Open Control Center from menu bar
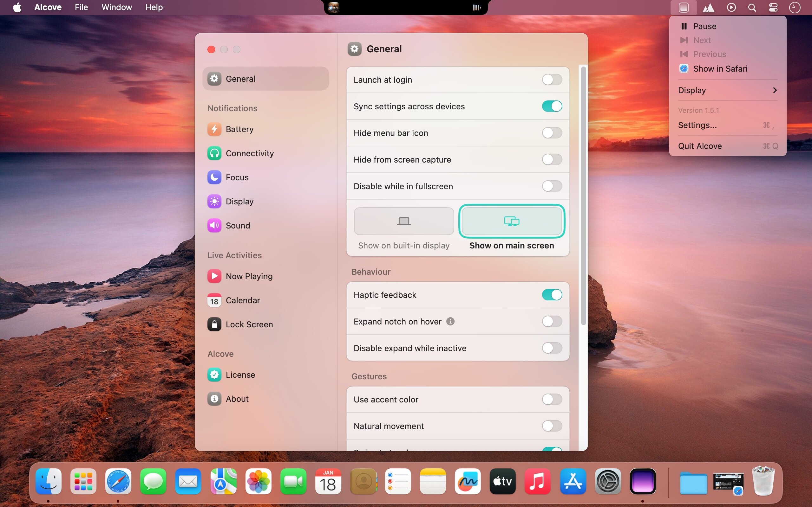812x507 pixels. pos(773,7)
